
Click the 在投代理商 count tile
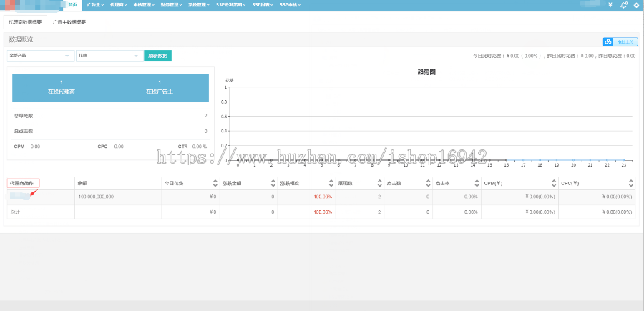[62, 87]
